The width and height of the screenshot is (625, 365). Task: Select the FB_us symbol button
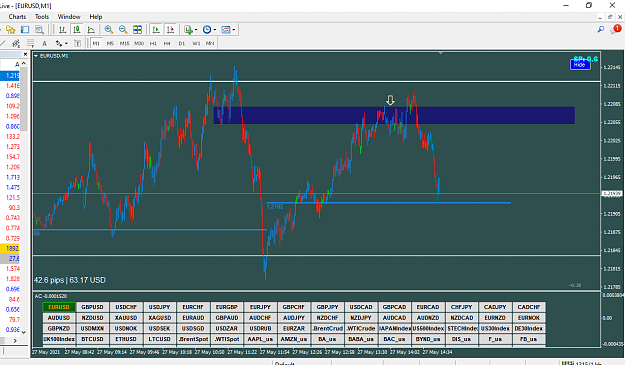[x=529, y=339]
